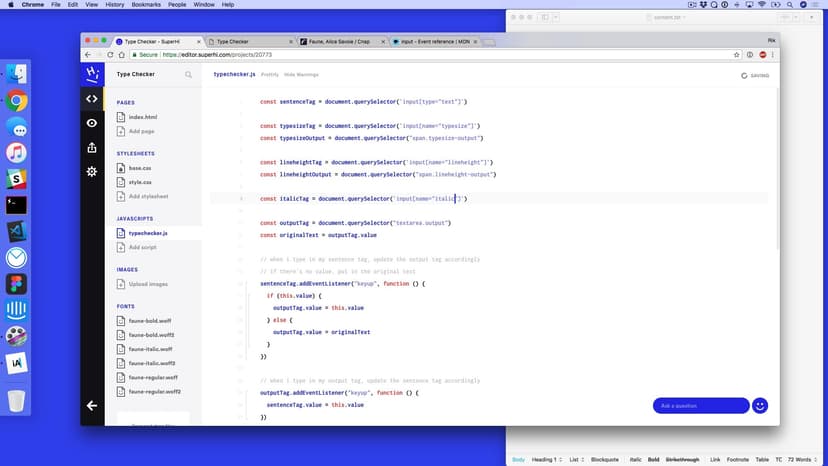Viewport: 828px width, 466px height.
Task: Open the code editor view in sidebar
Action: [92, 98]
